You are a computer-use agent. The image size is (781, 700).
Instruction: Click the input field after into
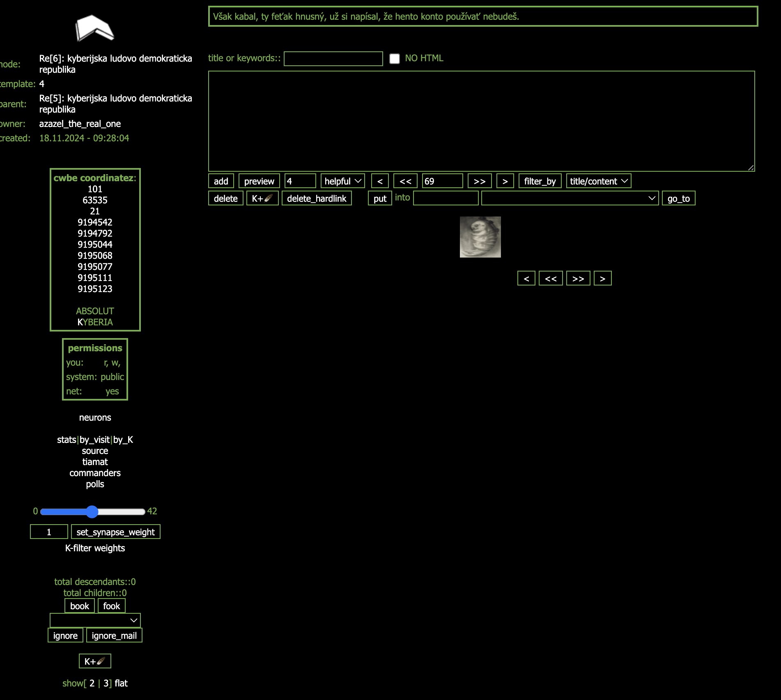[x=446, y=198]
